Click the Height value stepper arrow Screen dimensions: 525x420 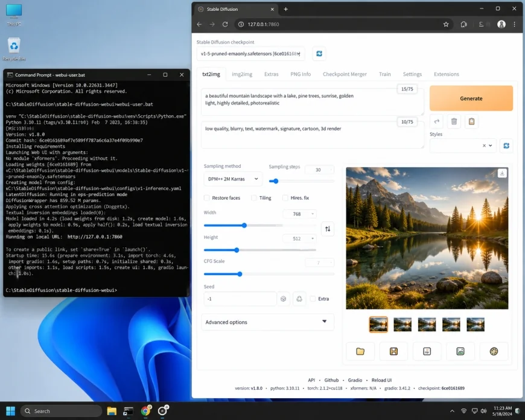click(x=313, y=238)
